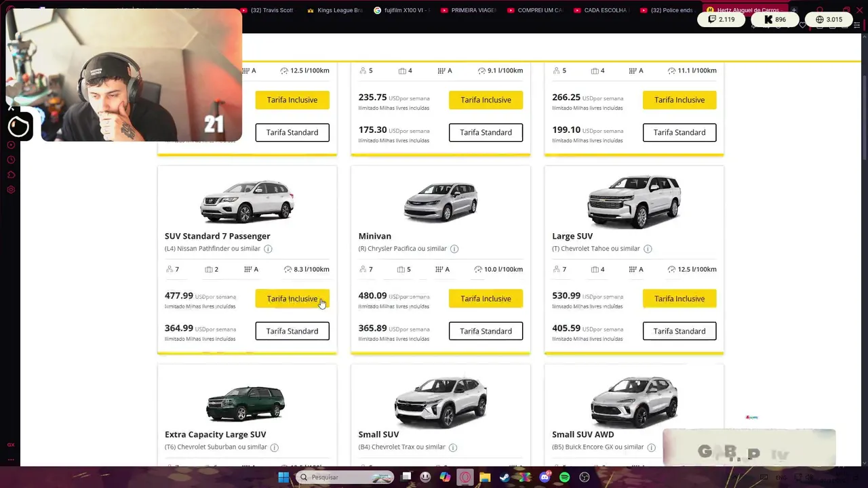
Task: Choose Tarifa Standard for Nissan Pathfinder SUV
Action: [292, 331]
